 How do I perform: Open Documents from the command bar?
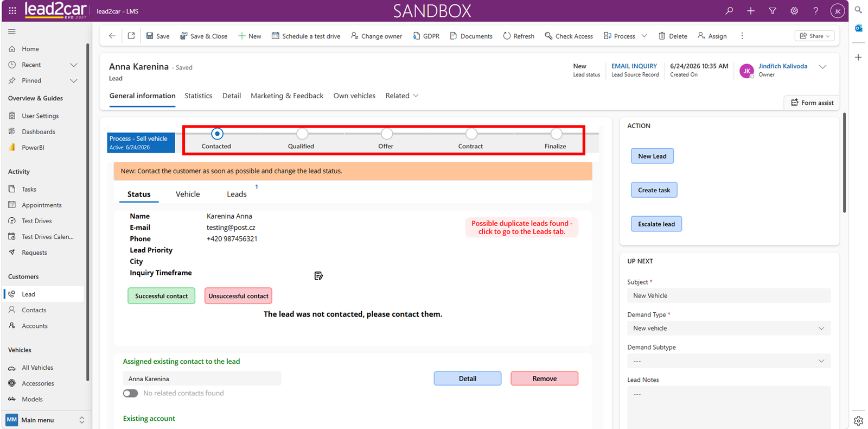471,36
